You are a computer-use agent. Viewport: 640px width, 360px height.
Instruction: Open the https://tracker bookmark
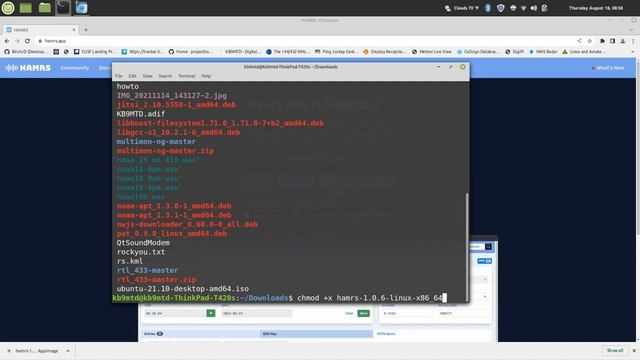point(142,52)
